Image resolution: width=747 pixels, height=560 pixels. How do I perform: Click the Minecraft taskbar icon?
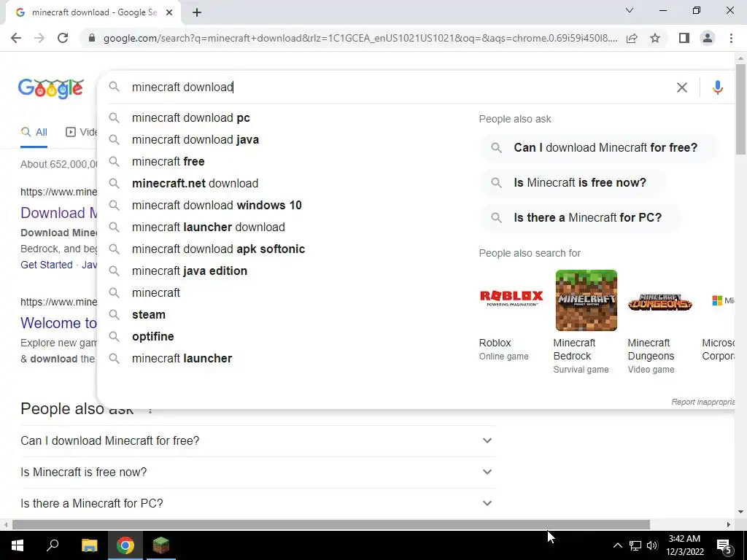click(x=161, y=545)
